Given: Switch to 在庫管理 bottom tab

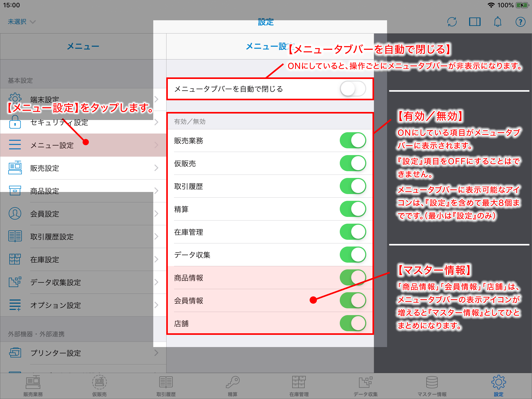Looking at the screenshot, I should click(x=299, y=386).
